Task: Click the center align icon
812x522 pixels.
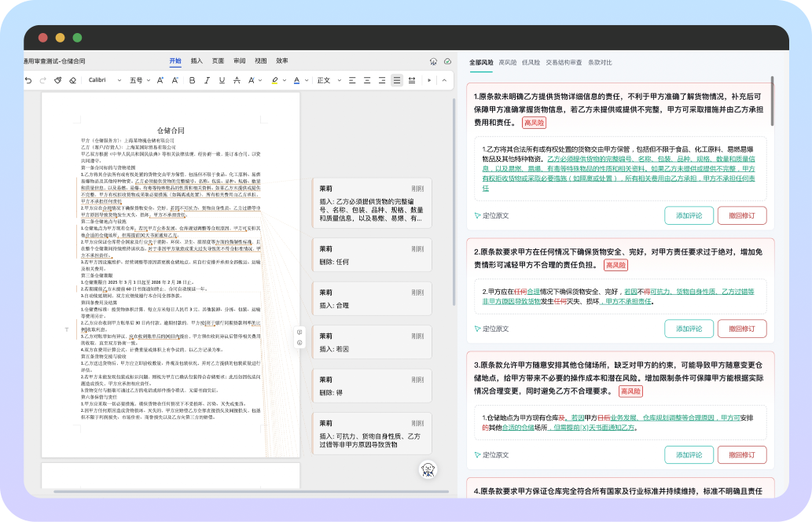Action: point(367,80)
